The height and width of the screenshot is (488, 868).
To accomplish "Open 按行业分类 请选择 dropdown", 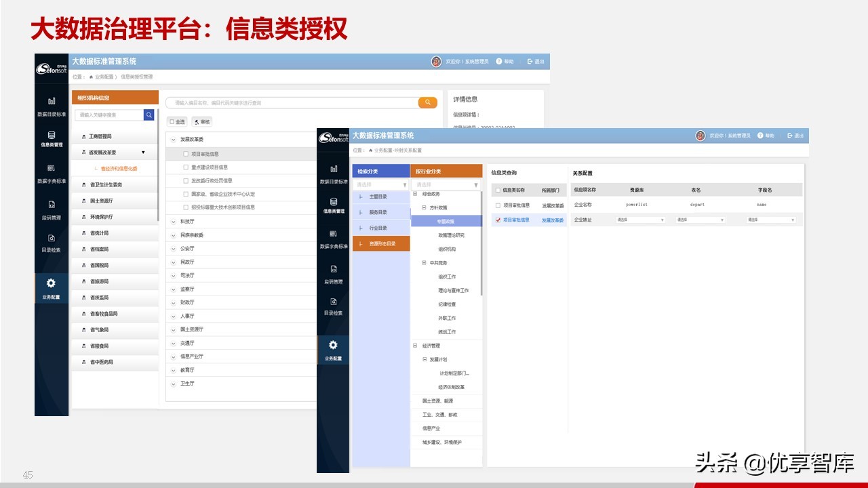I will click(x=446, y=184).
